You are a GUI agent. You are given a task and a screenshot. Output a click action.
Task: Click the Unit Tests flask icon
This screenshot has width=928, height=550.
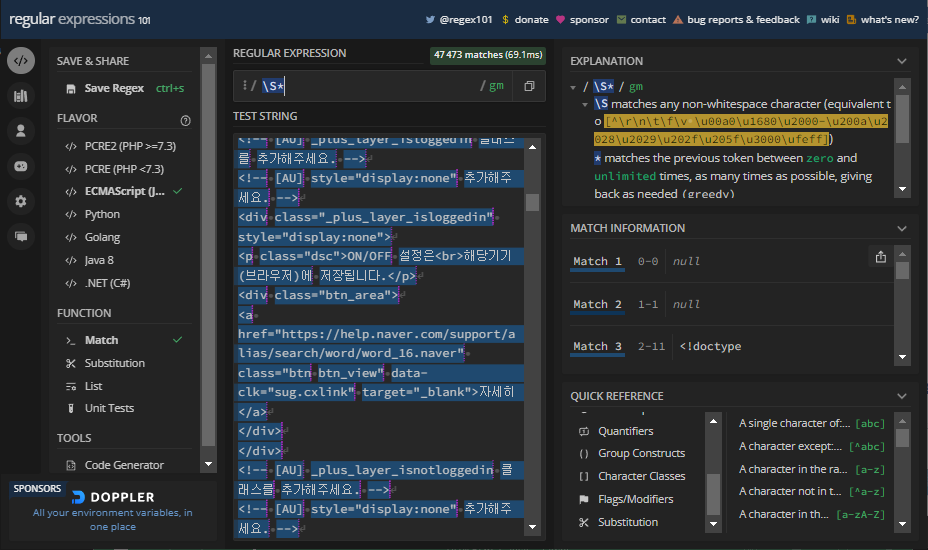coord(71,409)
